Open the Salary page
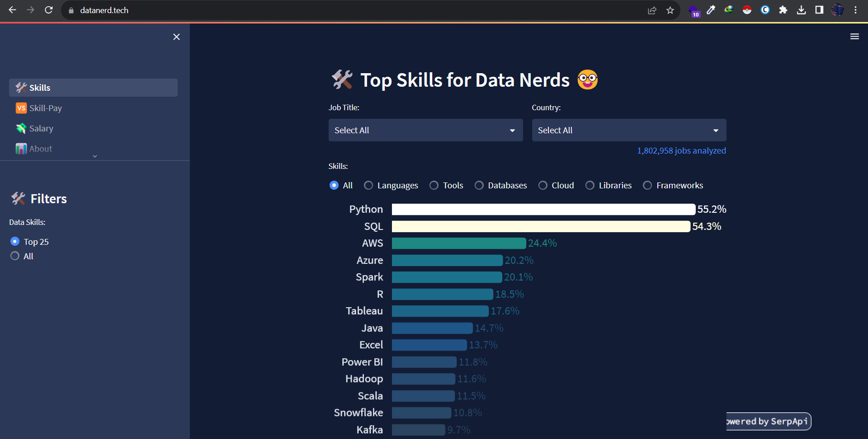This screenshot has width=868, height=439. [x=93, y=128]
